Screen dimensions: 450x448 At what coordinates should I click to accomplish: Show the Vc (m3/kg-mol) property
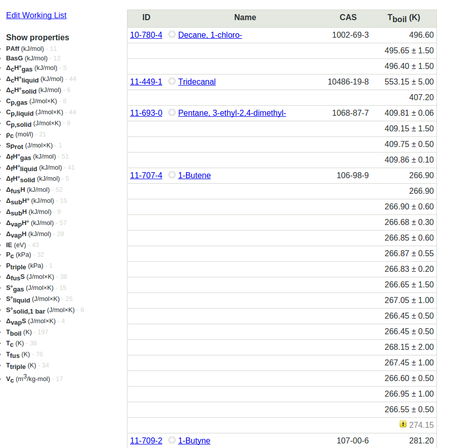[x=28, y=378]
